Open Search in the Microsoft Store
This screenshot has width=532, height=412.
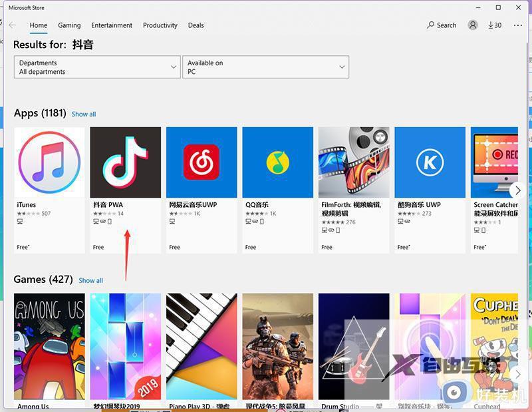coord(442,25)
